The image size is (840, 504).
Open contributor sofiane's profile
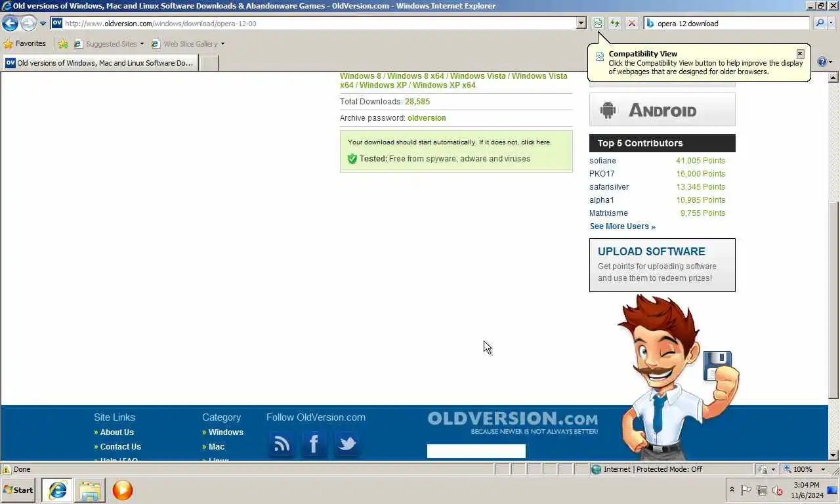pyautogui.click(x=602, y=161)
